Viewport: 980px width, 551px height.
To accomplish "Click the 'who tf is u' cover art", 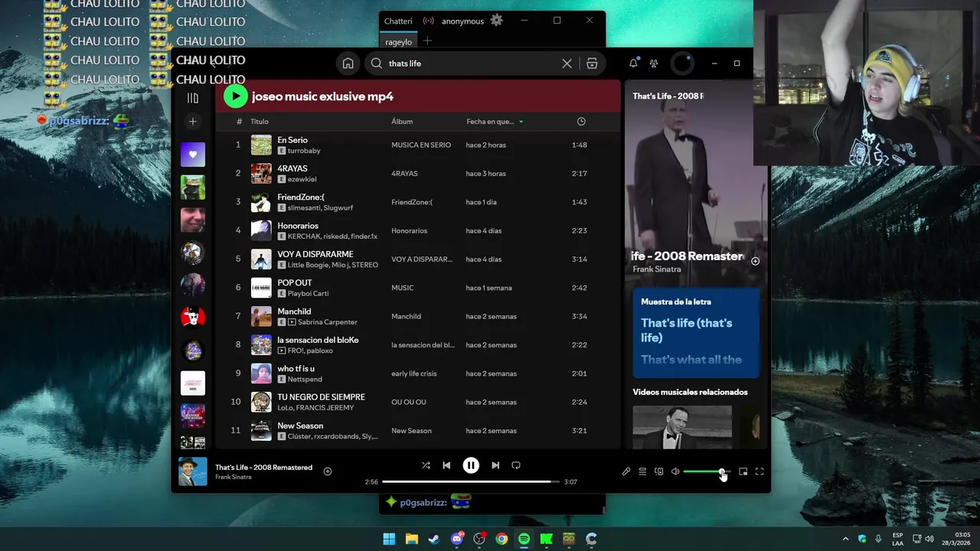I will coord(261,373).
